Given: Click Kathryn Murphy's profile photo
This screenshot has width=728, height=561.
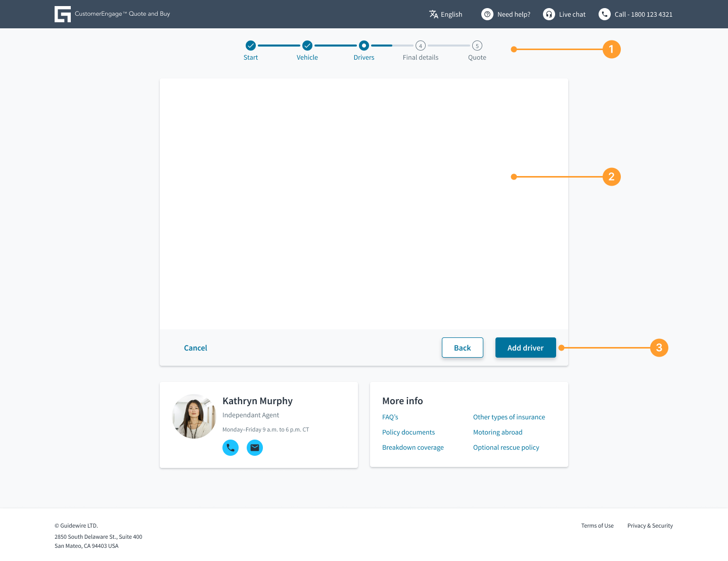Looking at the screenshot, I should (x=194, y=416).
